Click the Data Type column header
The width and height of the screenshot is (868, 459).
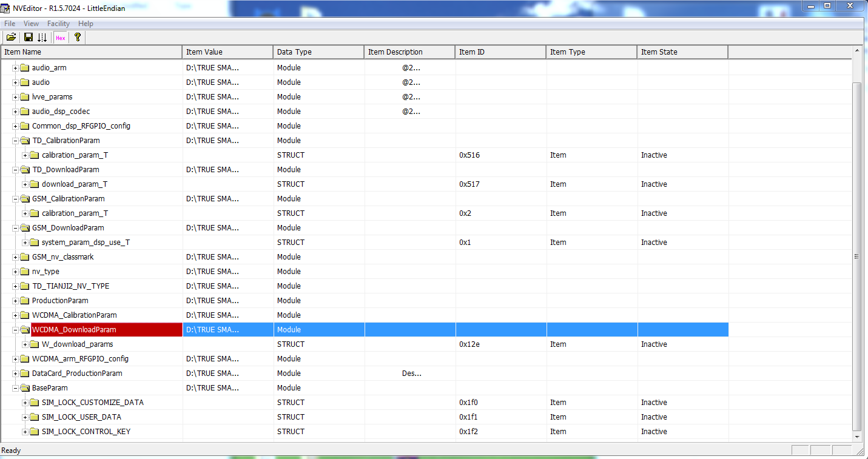pos(318,52)
